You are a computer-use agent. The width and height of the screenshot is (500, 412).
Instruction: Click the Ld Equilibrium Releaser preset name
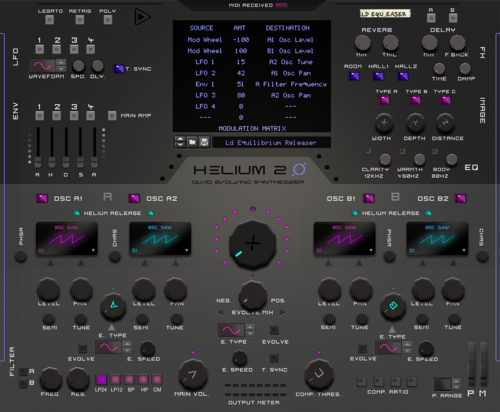click(x=271, y=143)
